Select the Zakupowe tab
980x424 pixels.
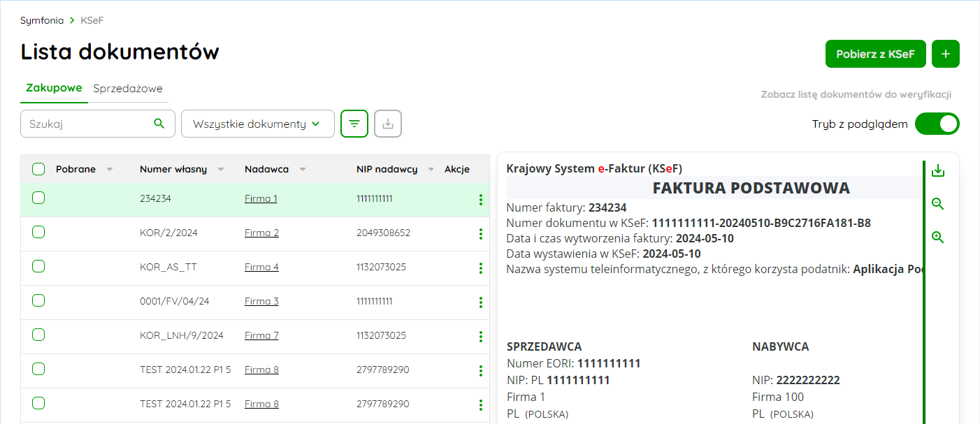click(x=54, y=88)
